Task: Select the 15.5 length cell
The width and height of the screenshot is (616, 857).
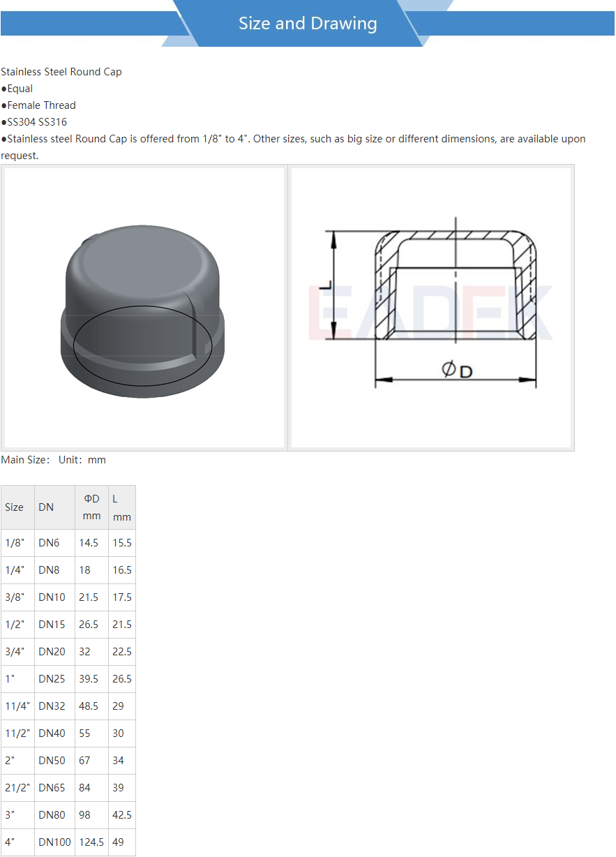Action: click(x=122, y=543)
